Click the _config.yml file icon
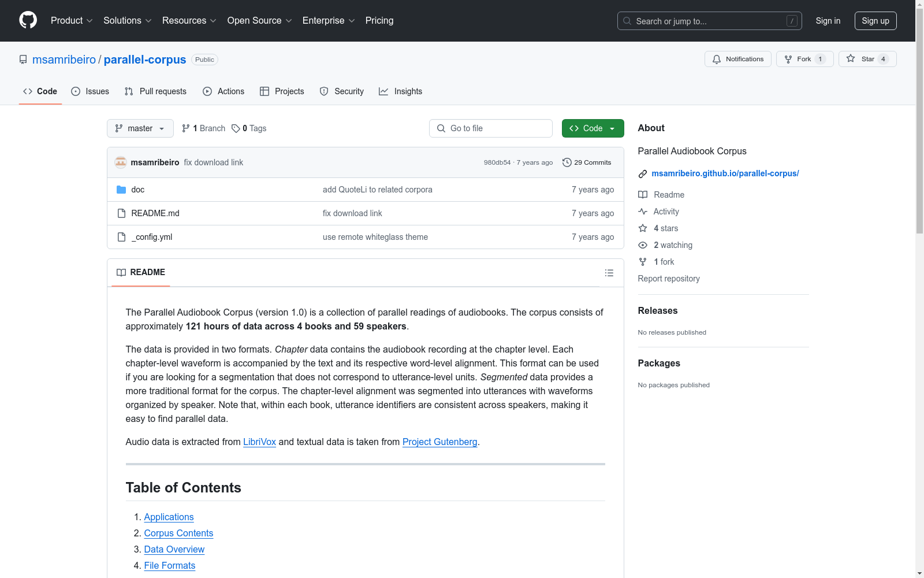This screenshot has width=924, height=578. (121, 237)
